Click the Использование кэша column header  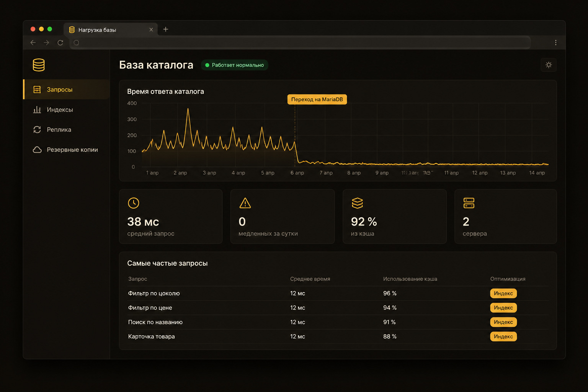410,279
